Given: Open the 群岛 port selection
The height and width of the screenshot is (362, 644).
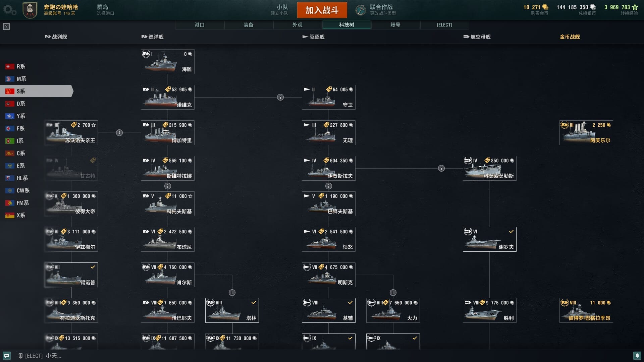Looking at the screenshot, I should click(x=105, y=10).
